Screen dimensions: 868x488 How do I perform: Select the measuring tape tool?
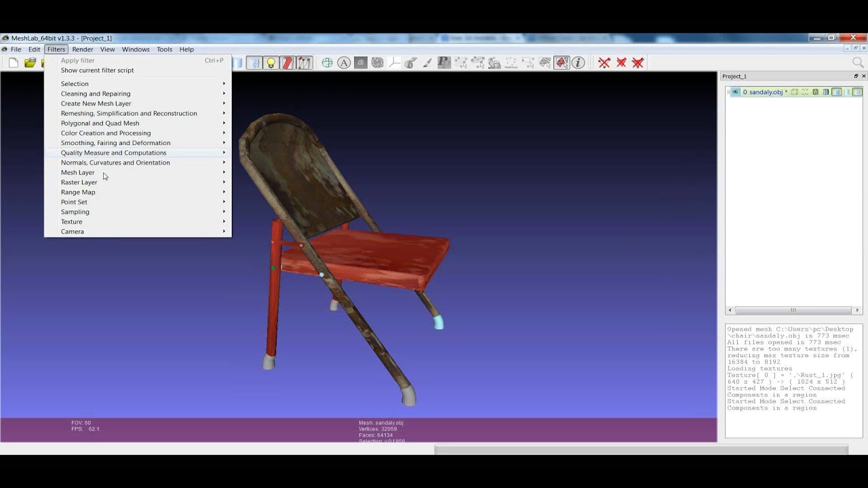tap(410, 62)
